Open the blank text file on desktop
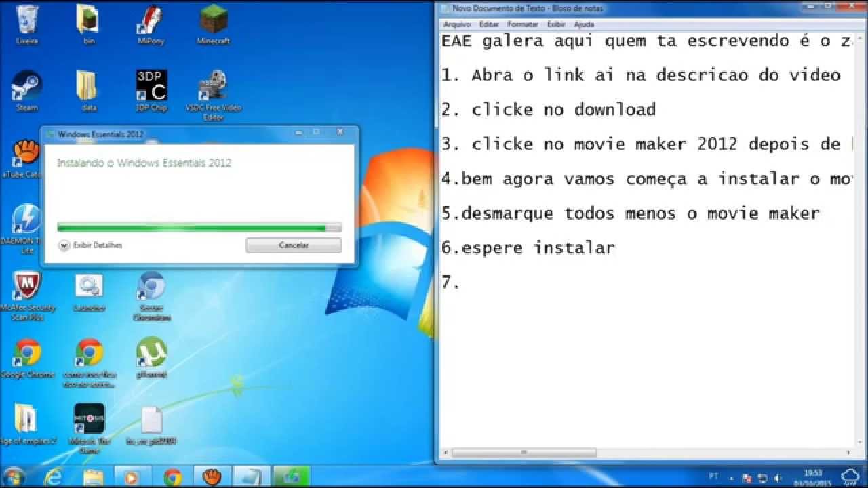The image size is (868, 488). 151,424
